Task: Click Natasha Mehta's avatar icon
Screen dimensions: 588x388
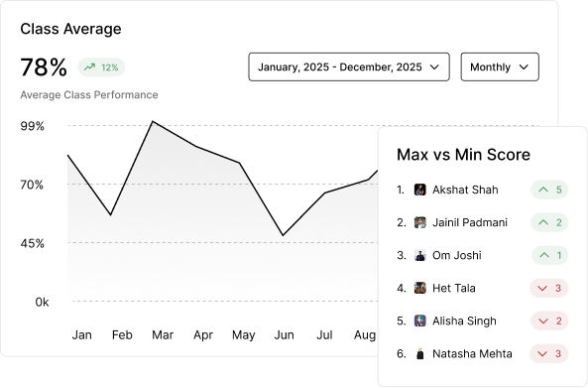Action: pyautogui.click(x=420, y=354)
